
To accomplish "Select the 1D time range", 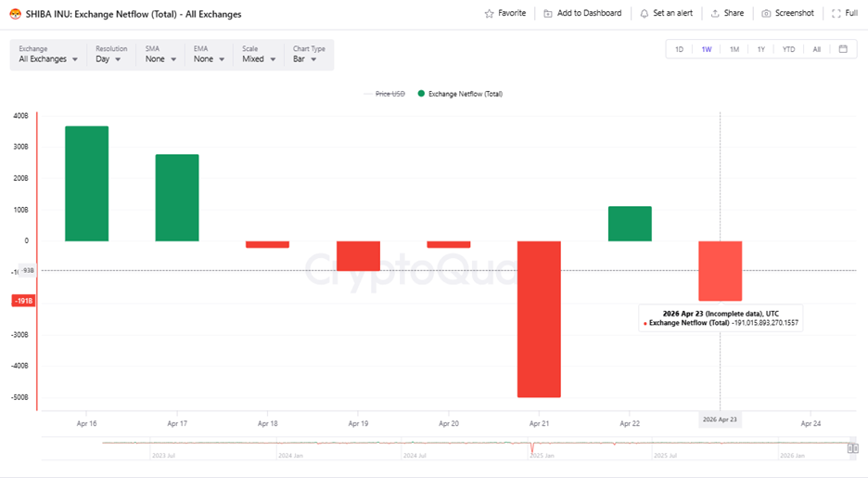I will pos(679,49).
